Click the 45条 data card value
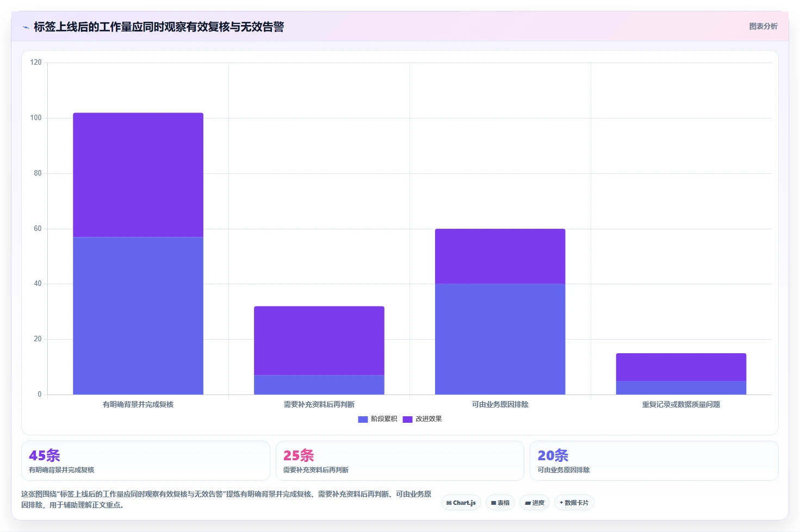Image resolution: width=800 pixels, height=532 pixels. 45,455
